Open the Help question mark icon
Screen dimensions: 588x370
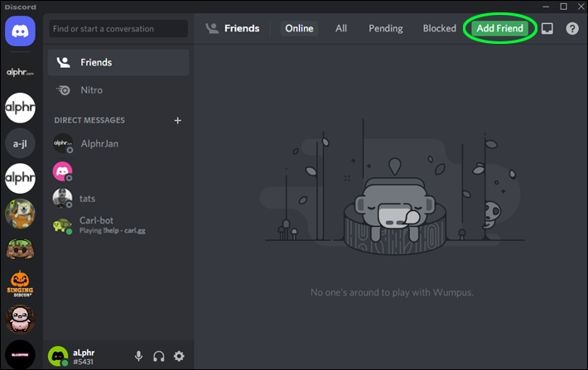click(x=572, y=28)
